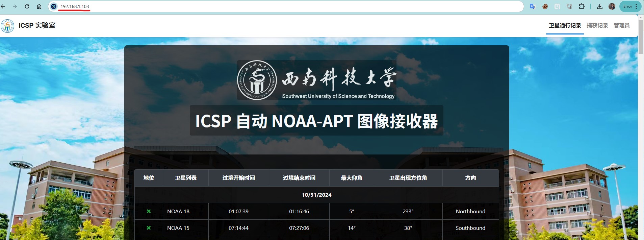Click start time 01:07:39
The image size is (644, 240).
coord(238,211)
